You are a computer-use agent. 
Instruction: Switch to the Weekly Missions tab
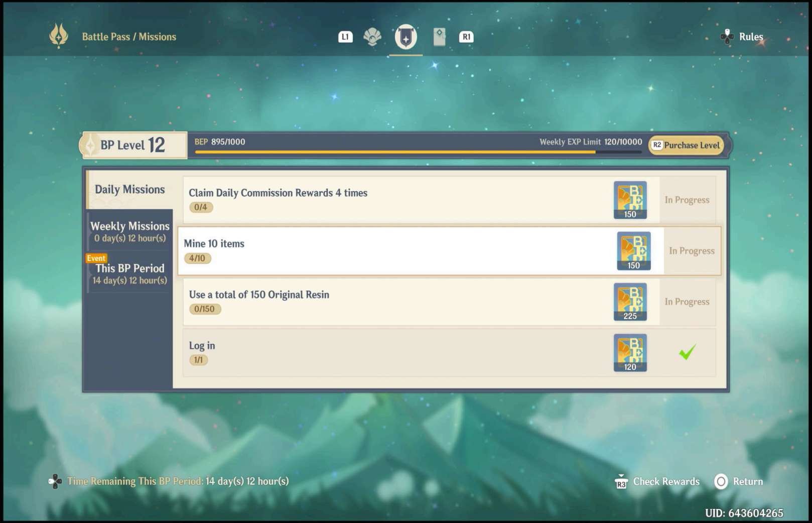coord(129,231)
